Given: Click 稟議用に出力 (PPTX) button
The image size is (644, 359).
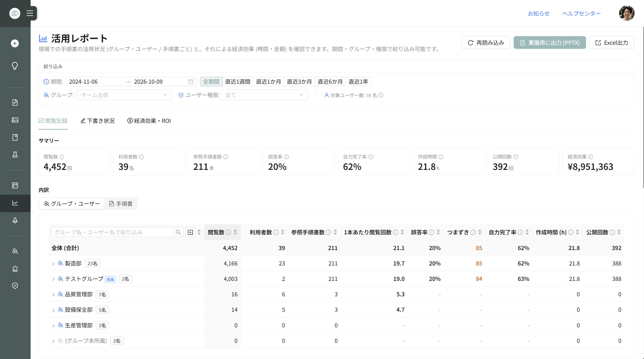Looking at the screenshot, I should pos(550,42).
